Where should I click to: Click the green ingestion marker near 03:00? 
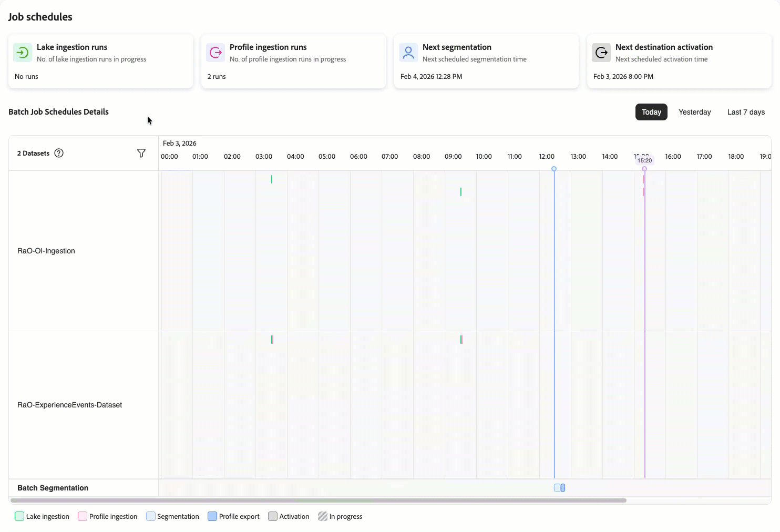271,179
